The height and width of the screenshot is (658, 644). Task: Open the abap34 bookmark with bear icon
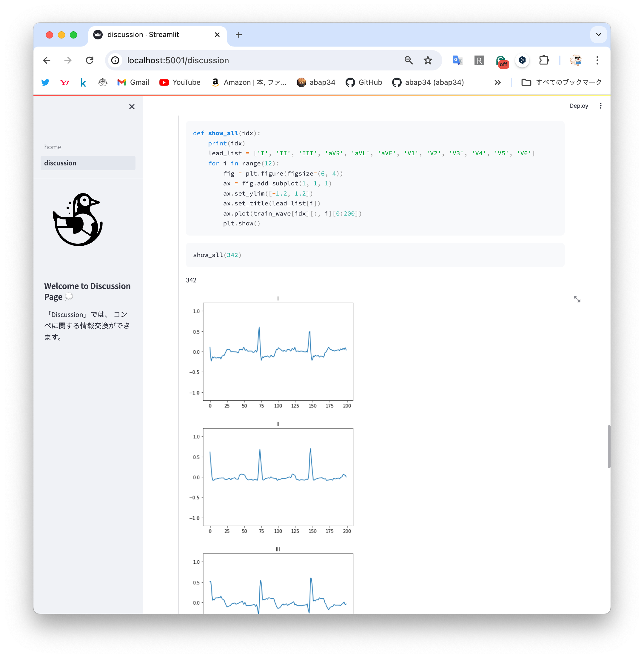click(316, 82)
